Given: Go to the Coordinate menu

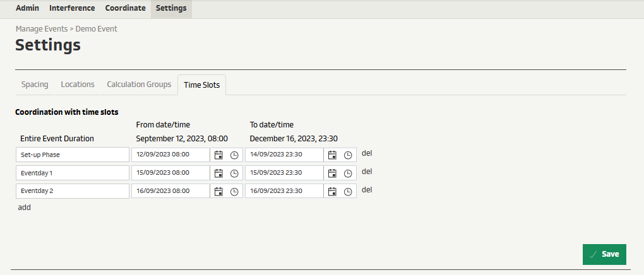Looking at the screenshot, I should (126, 8).
